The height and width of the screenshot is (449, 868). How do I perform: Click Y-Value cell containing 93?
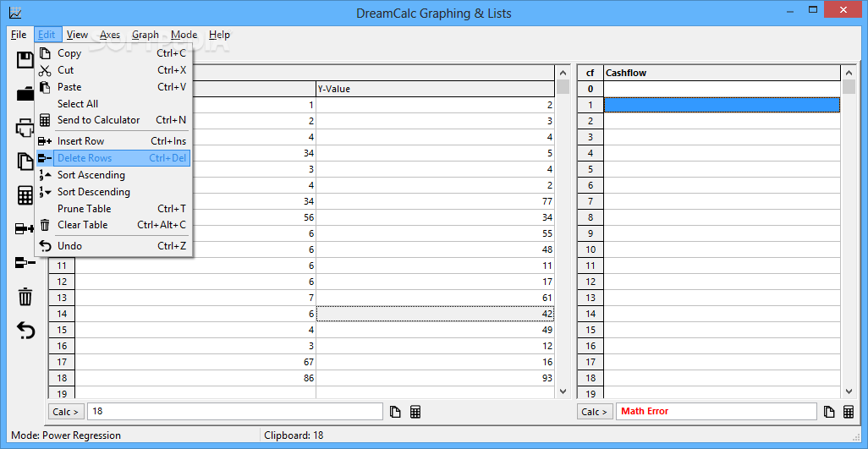click(435, 378)
